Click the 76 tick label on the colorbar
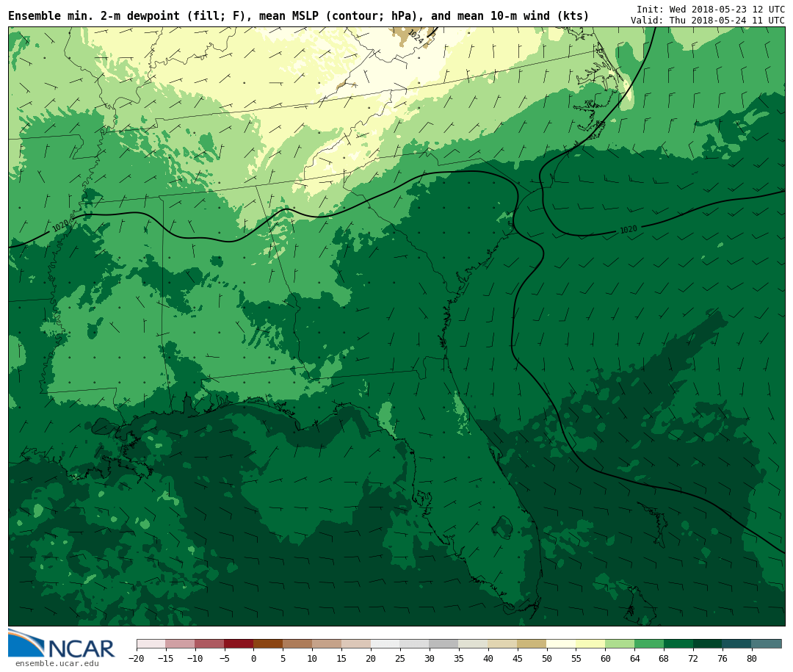The image size is (793, 672). (723, 658)
